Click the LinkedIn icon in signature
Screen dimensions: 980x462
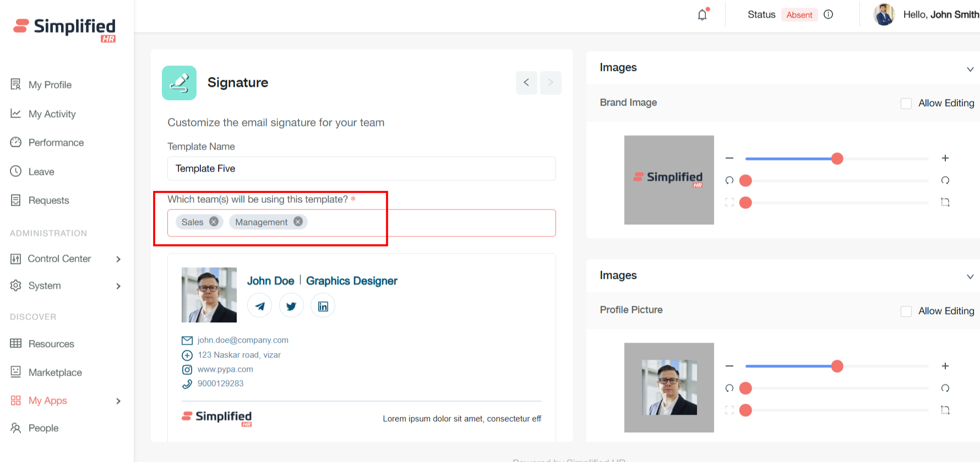point(323,306)
